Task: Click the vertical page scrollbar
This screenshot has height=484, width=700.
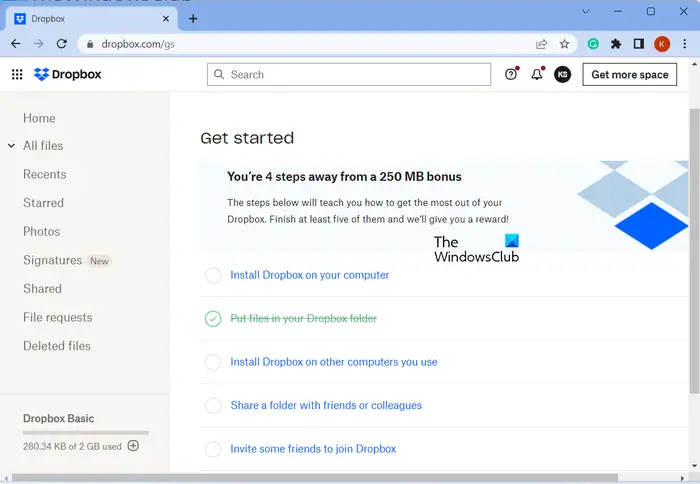Action: [x=694, y=250]
